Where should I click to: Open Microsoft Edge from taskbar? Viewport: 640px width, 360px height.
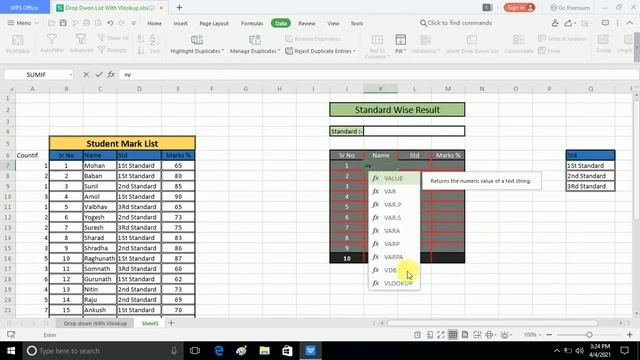pos(219,351)
